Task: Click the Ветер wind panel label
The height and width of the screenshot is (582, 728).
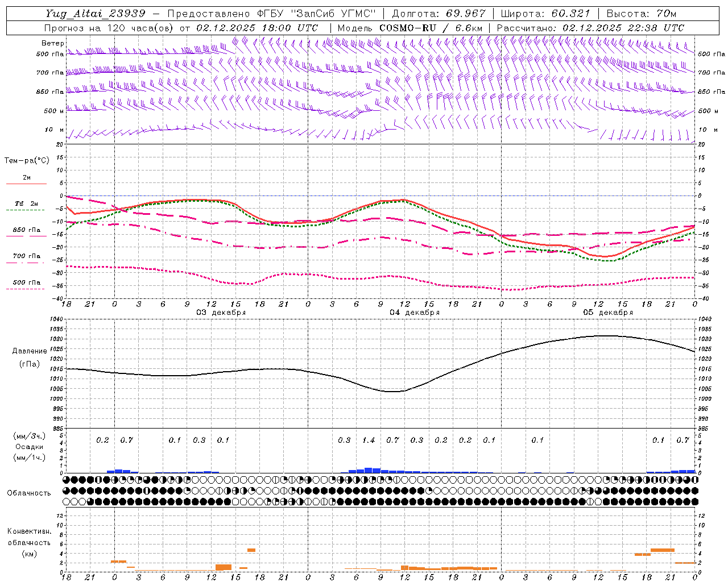Action: click(53, 43)
